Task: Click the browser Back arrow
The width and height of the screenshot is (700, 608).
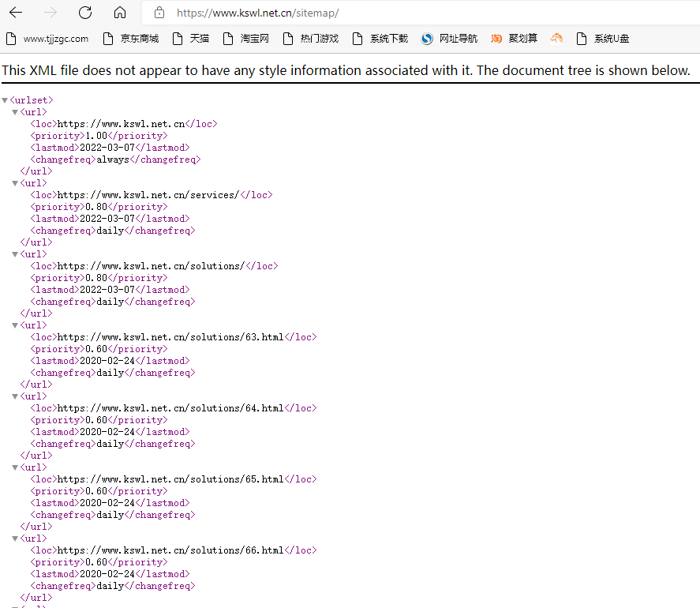Action: [16, 13]
